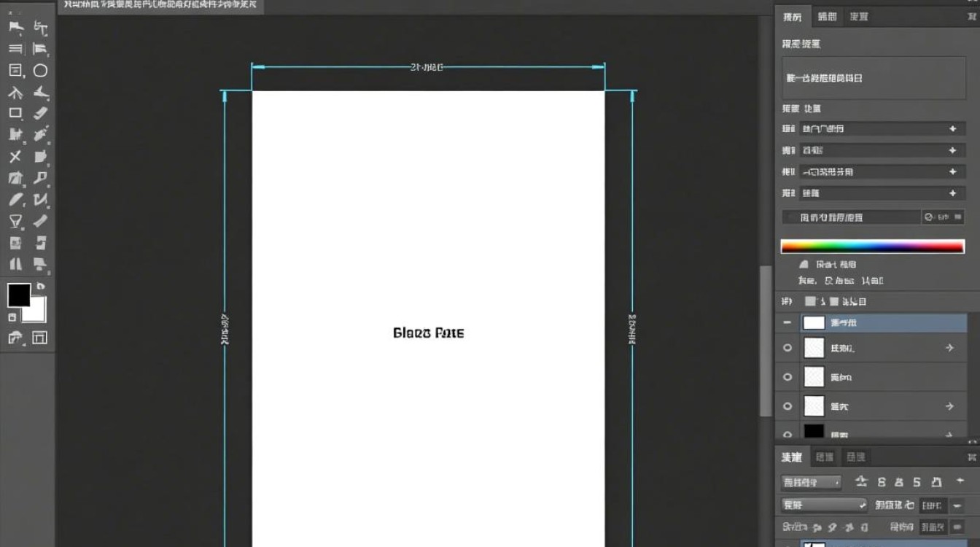Switch to the second tab of top-right panel
Viewport: 980px width, 547px height.
(827, 17)
